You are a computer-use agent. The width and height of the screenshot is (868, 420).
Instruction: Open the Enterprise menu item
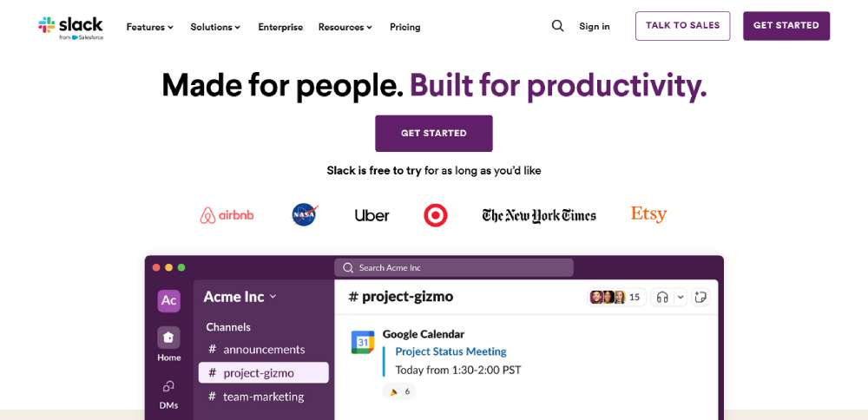[280, 27]
